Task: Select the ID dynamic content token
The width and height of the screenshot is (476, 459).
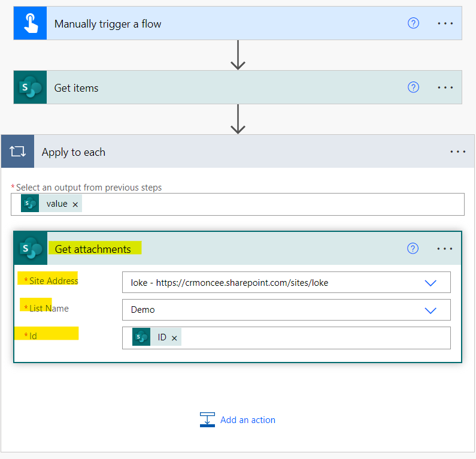Action: click(x=157, y=337)
